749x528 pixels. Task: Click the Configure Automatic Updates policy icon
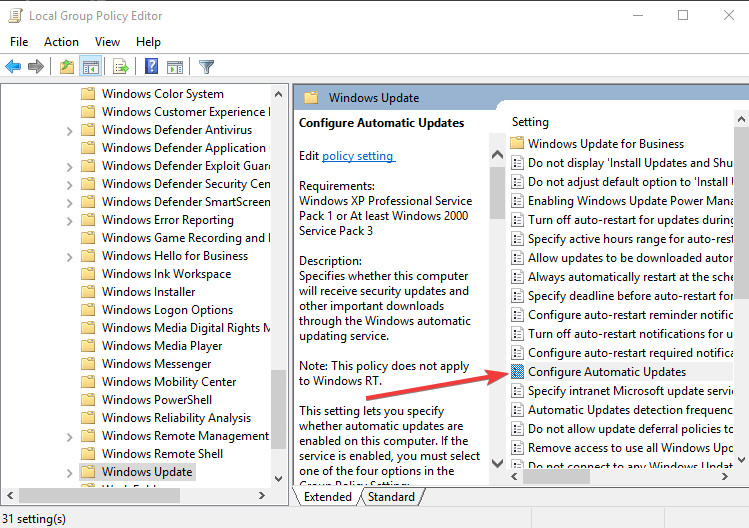pos(517,372)
